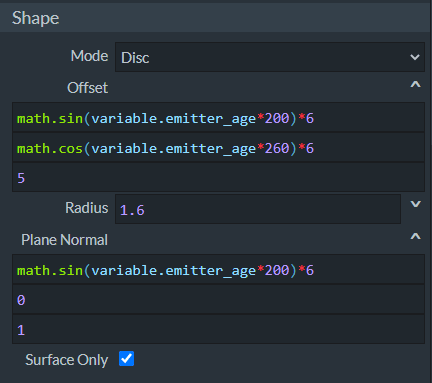Select Plane Normal Y field containing 0

point(218,299)
